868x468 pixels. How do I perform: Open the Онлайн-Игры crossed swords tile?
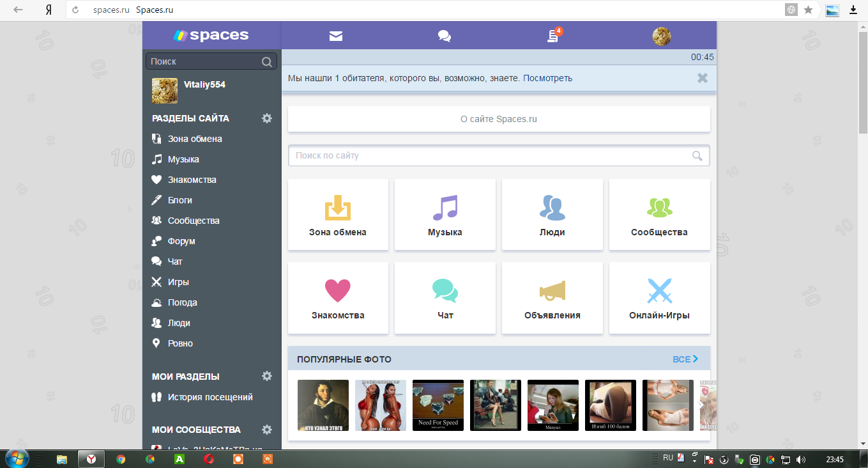click(x=660, y=298)
